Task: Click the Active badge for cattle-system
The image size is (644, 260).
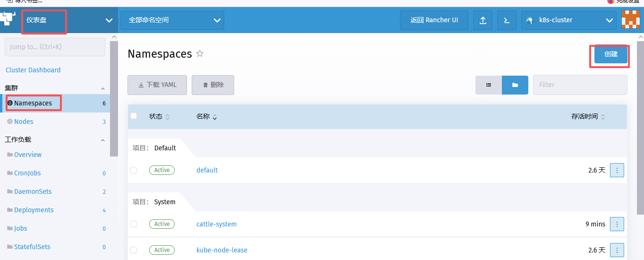Action: [x=162, y=224]
